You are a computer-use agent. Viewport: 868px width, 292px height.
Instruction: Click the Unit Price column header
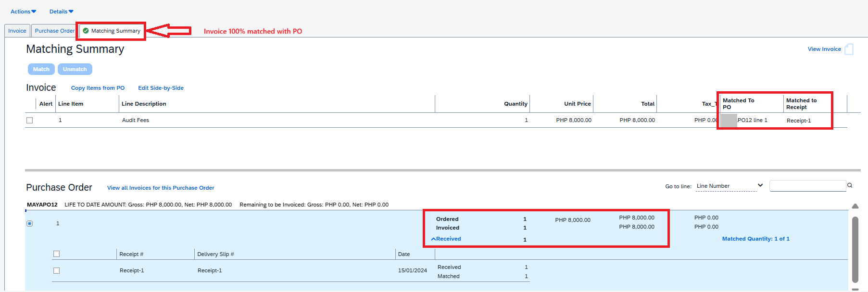pos(577,104)
